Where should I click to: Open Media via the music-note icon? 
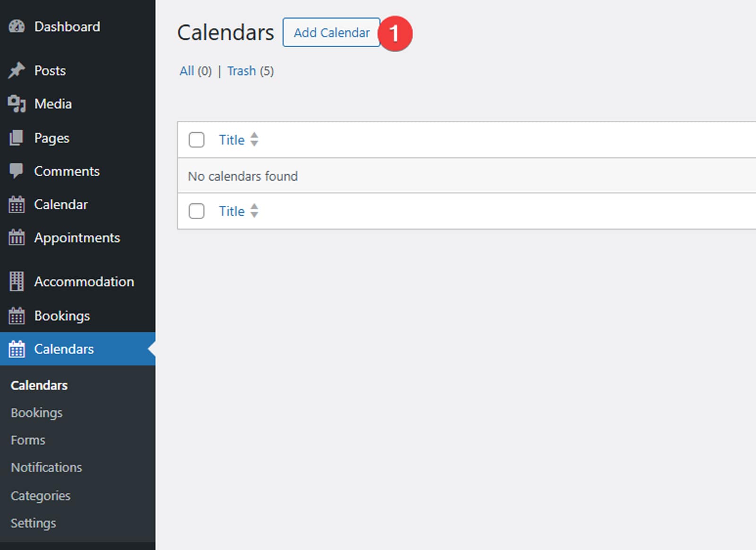[x=17, y=104]
